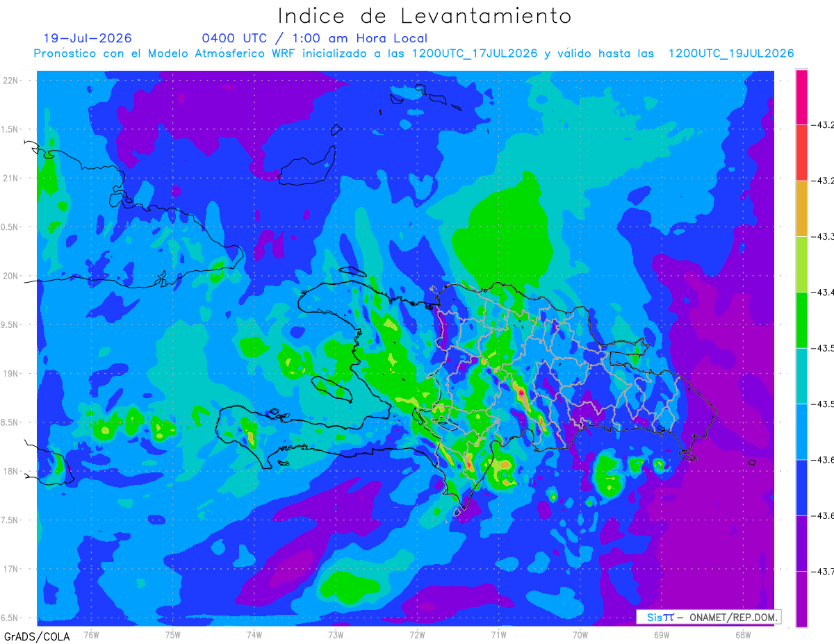Click the red swatch on the color scale
This screenshot has width=834, height=644.
pos(801,153)
